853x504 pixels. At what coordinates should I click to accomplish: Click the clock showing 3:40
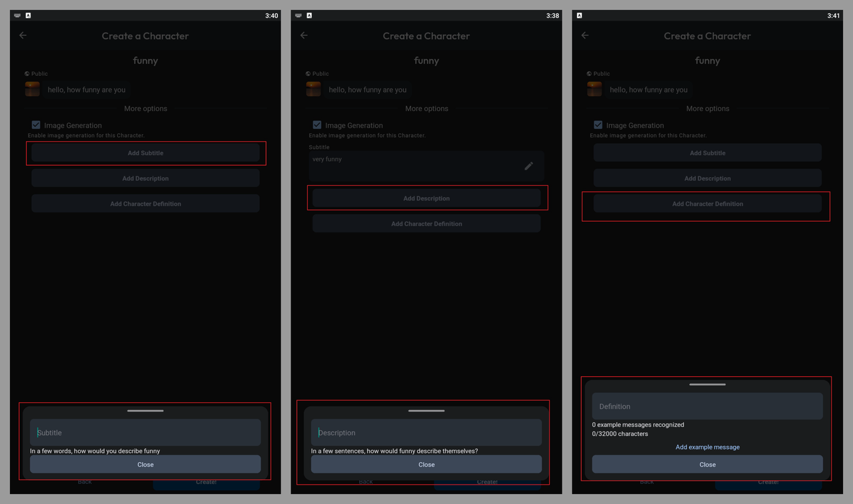[x=271, y=16]
